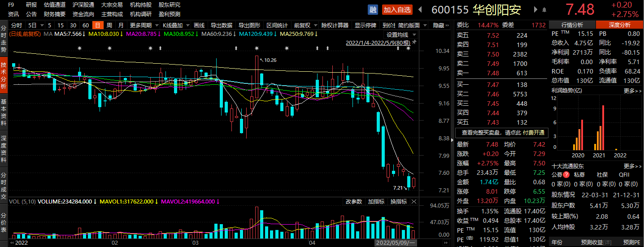This screenshot has width=644, height=247.
Task: Hide side panel using 隐藏 toggle
Action: tap(440, 26)
